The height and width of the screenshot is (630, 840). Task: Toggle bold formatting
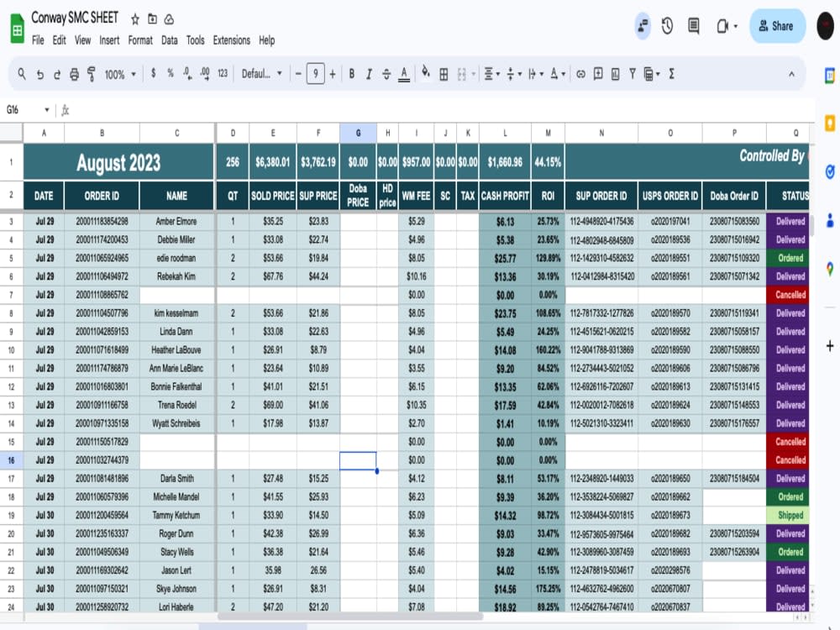click(x=351, y=74)
